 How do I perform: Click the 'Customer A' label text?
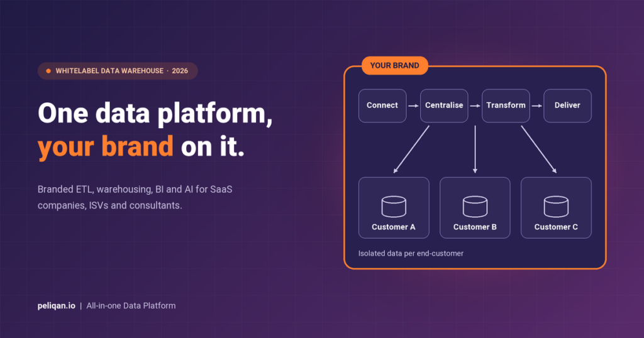394,227
